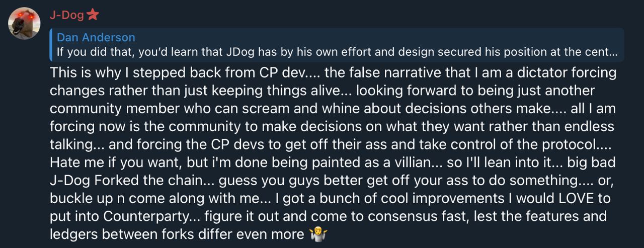Click the message line starting "This is why"
Image resolution: width=644 pixels, height=248 pixels.
333,73
